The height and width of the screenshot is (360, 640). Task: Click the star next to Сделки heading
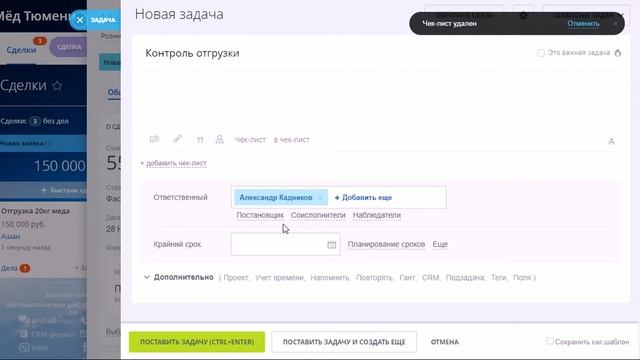point(57,86)
